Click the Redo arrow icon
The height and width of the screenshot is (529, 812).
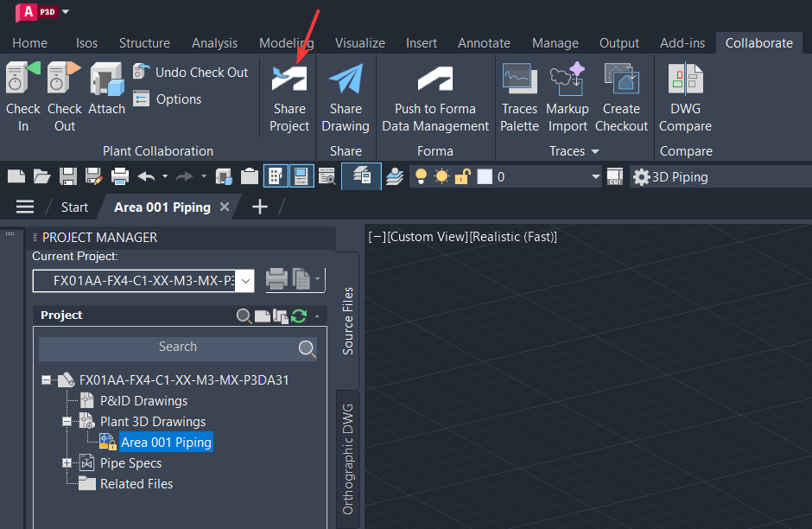pos(184,176)
